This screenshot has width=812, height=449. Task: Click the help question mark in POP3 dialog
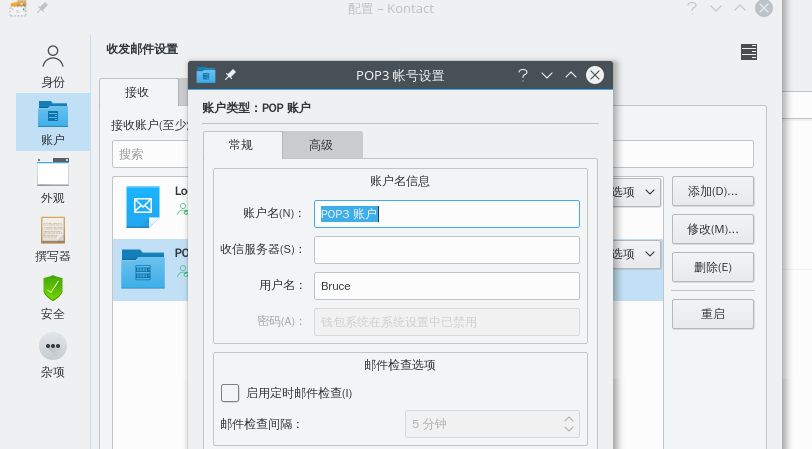pyautogui.click(x=523, y=75)
